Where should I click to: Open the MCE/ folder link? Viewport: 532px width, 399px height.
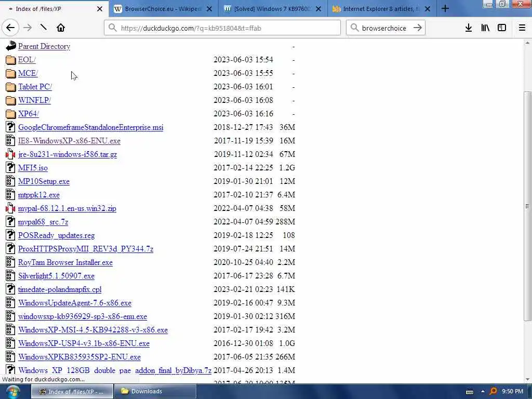pyautogui.click(x=28, y=73)
